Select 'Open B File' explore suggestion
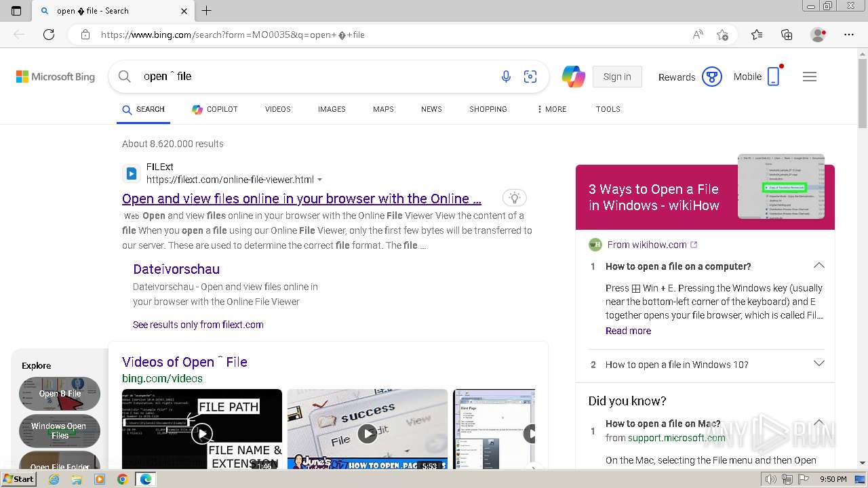 pos(60,394)
